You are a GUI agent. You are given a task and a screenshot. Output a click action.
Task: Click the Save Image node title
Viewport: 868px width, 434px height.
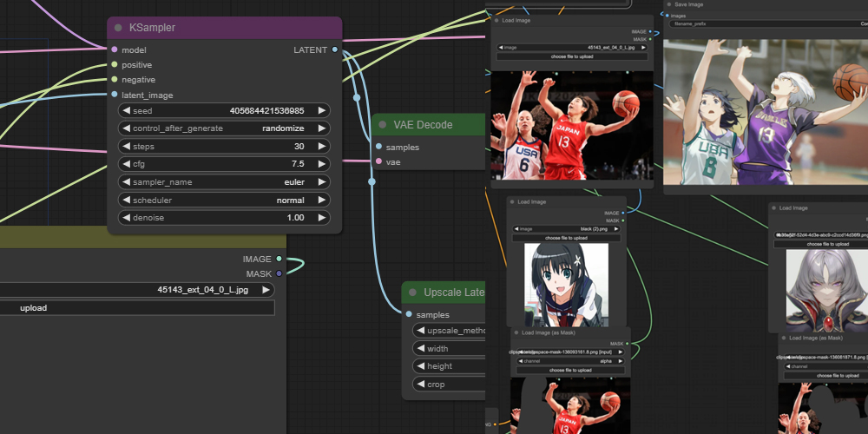click(688, 4)
